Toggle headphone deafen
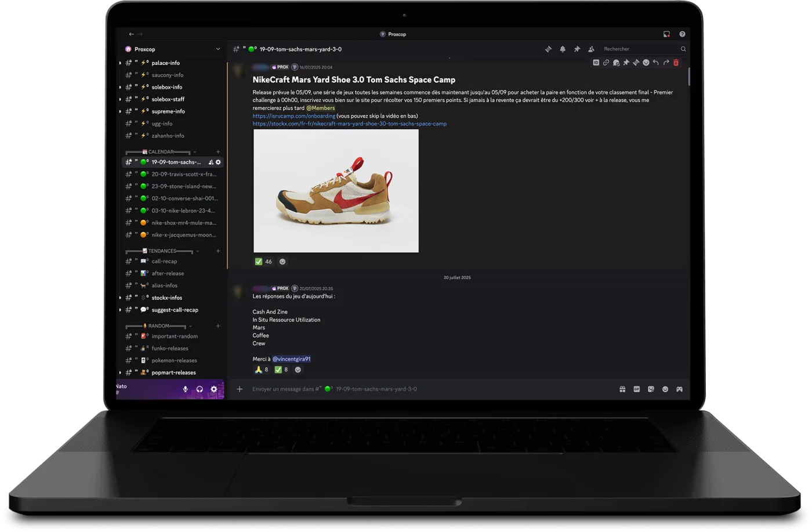Screen dimensions: 812x532 (x=200, y=389)
